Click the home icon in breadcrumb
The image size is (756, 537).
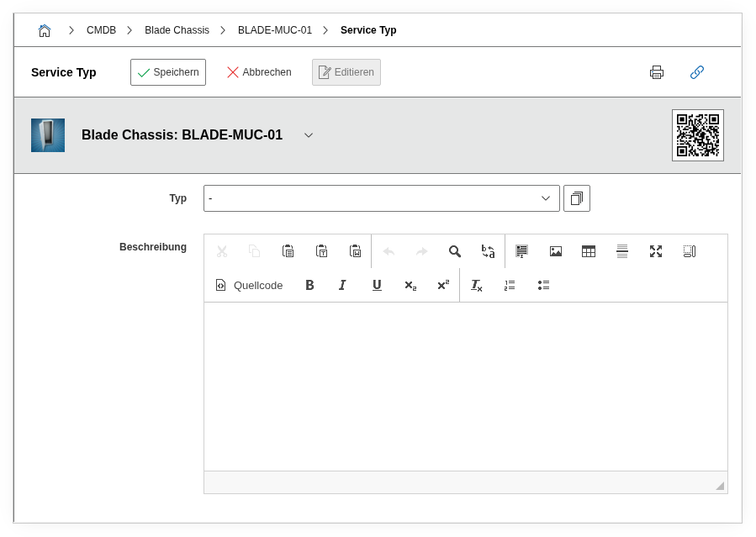click(x=45, y=30)
